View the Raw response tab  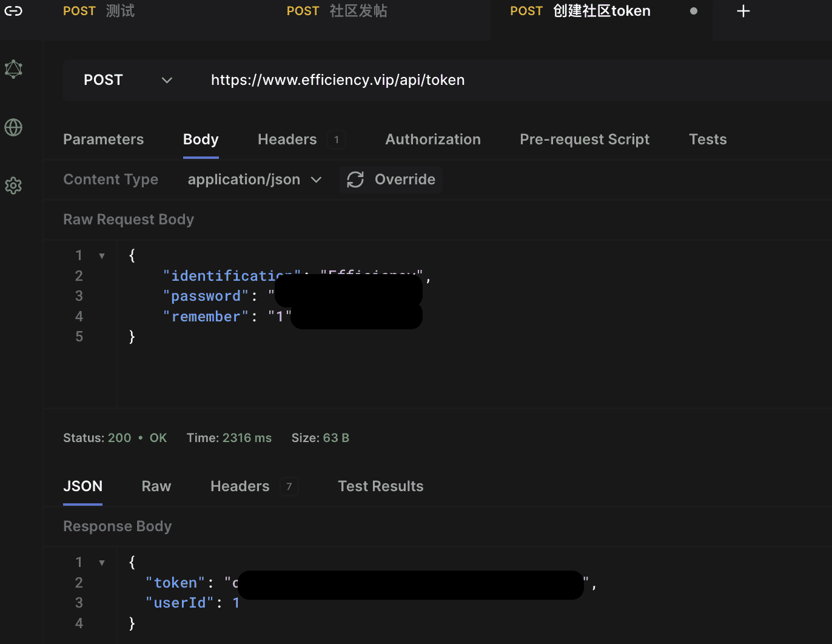[156, 486]
